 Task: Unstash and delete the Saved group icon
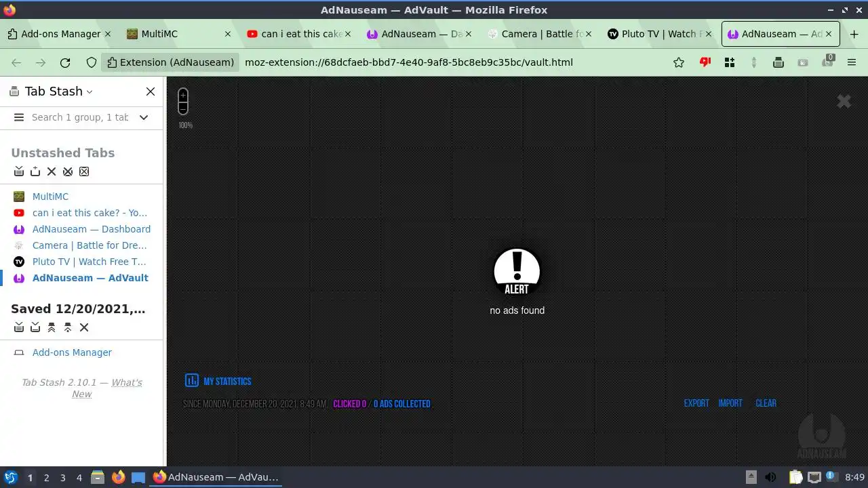[x=68, y=327]
